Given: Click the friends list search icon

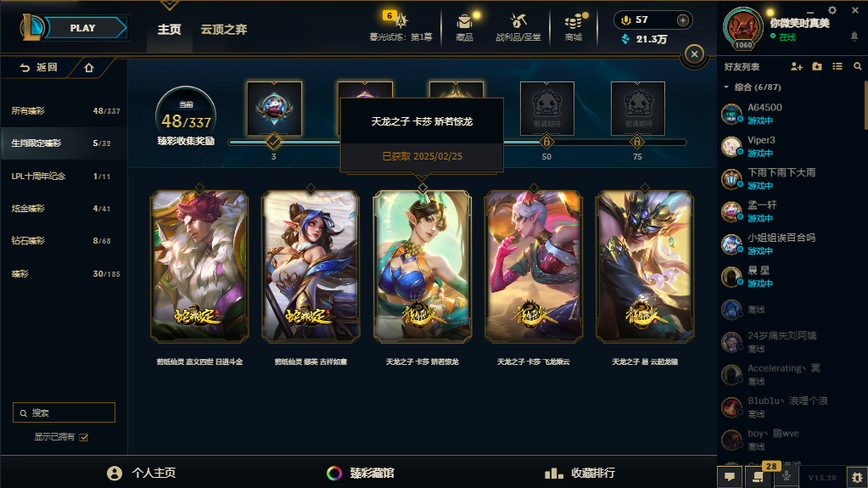Looking at the screenshot, I should click(x=858, y=66).
